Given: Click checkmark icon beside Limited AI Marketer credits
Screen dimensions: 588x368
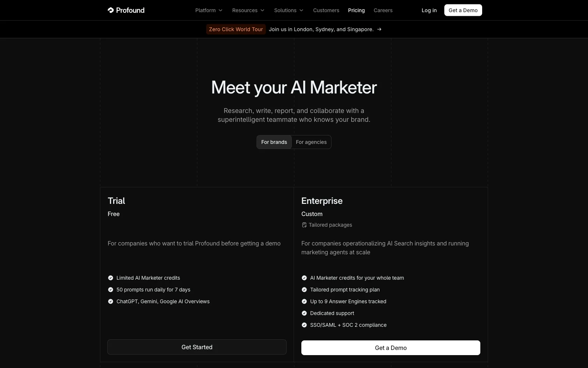Looking at the screenshot, I should [111, 278].
